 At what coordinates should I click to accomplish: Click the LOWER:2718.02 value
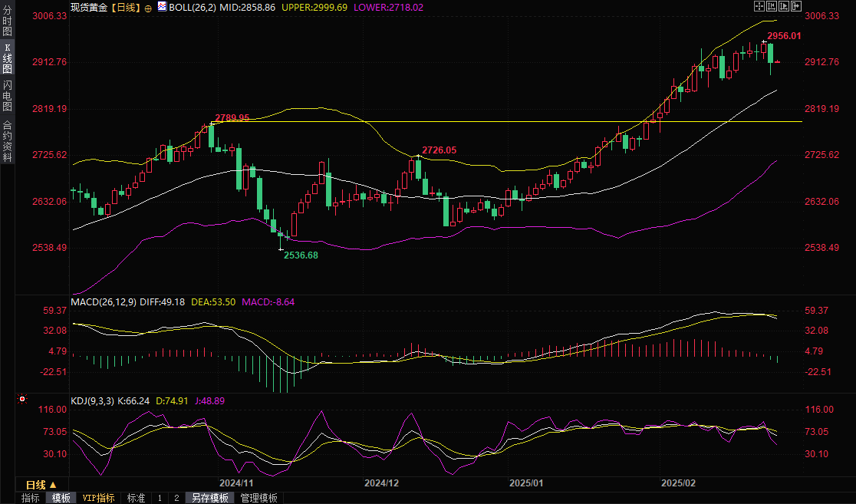[388, 8]
